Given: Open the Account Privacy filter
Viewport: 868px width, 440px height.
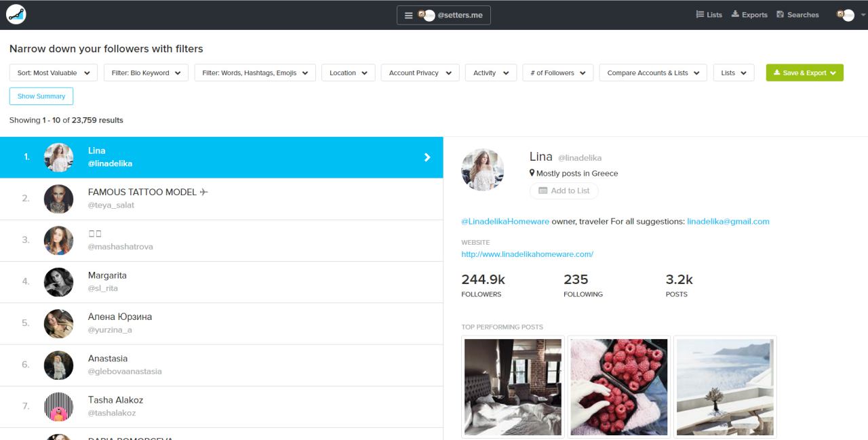Looking at the screenshot, I should (x=420, y=73).
